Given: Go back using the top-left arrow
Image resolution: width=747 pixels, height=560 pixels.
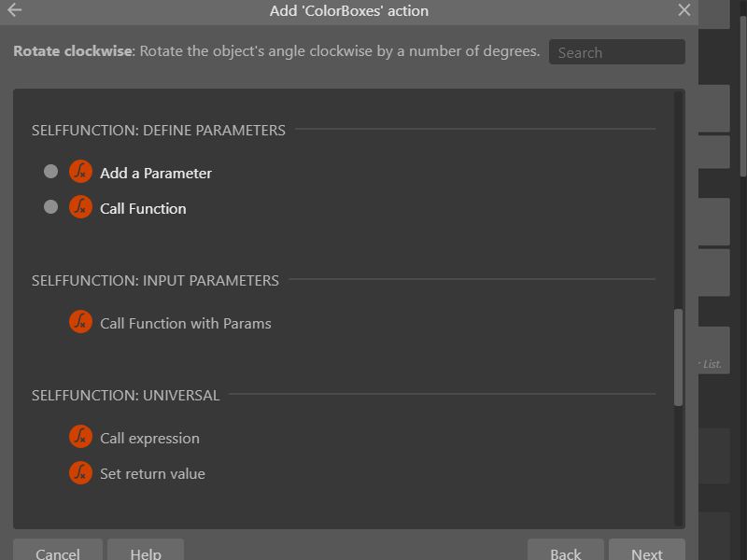Looking at the screenshot, I should (x=15, y=10).
